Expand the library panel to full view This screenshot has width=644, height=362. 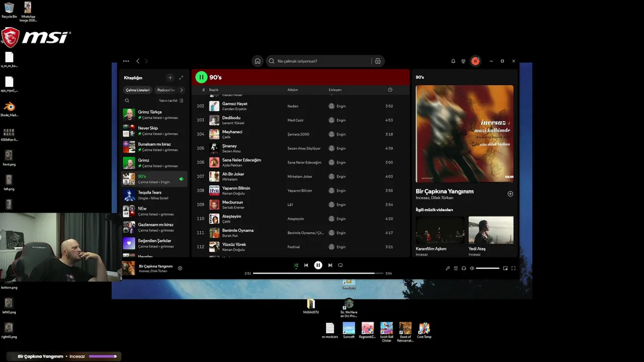[x=181, y=77]
